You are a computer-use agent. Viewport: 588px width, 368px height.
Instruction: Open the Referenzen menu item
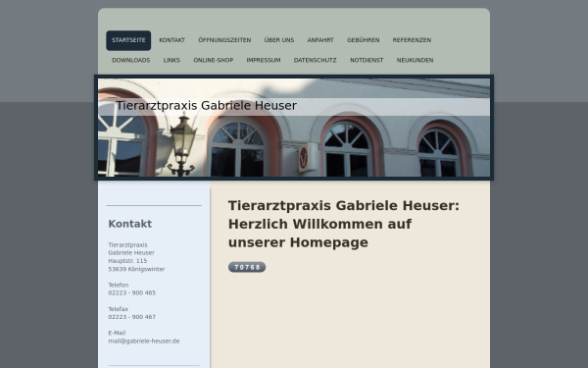(412, 40)
